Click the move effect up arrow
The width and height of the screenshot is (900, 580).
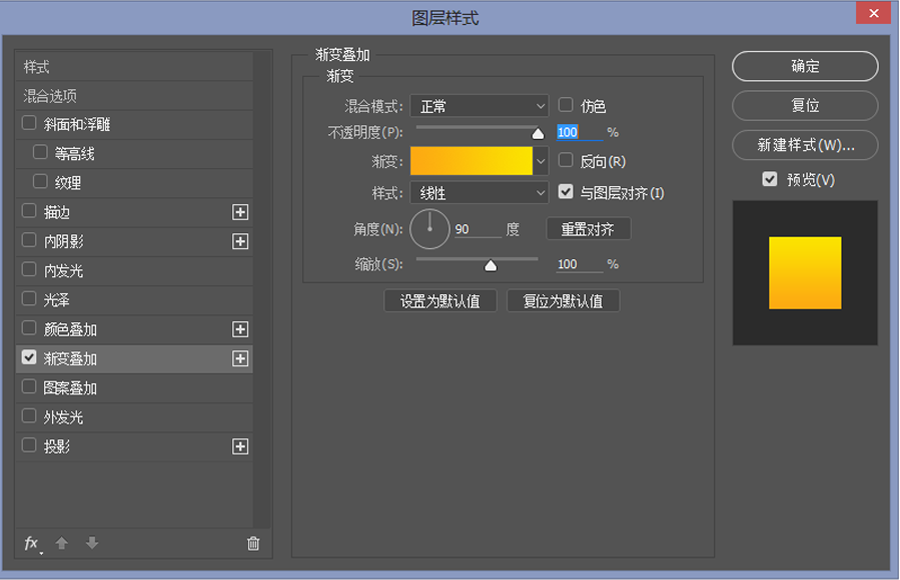(62, 543)
